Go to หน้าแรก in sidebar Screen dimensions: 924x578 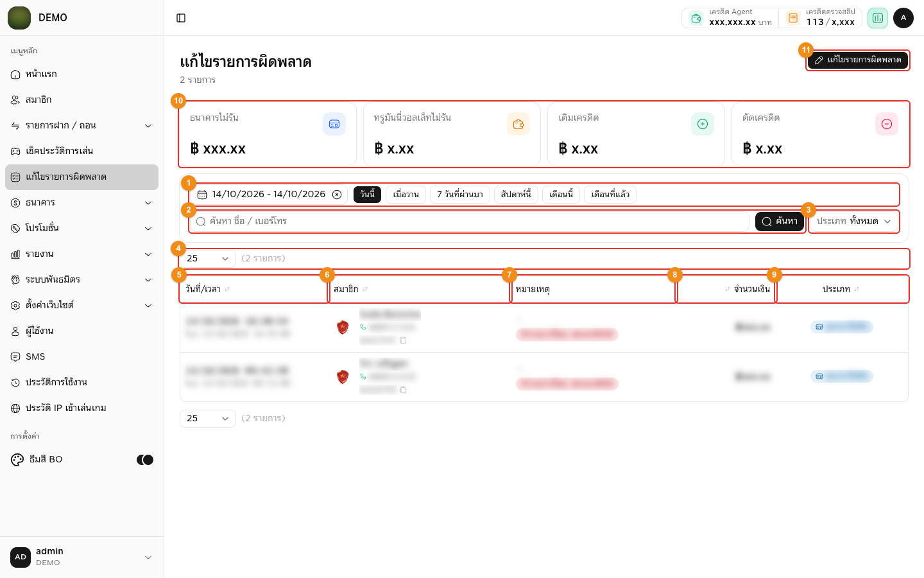tap(81, 74)
